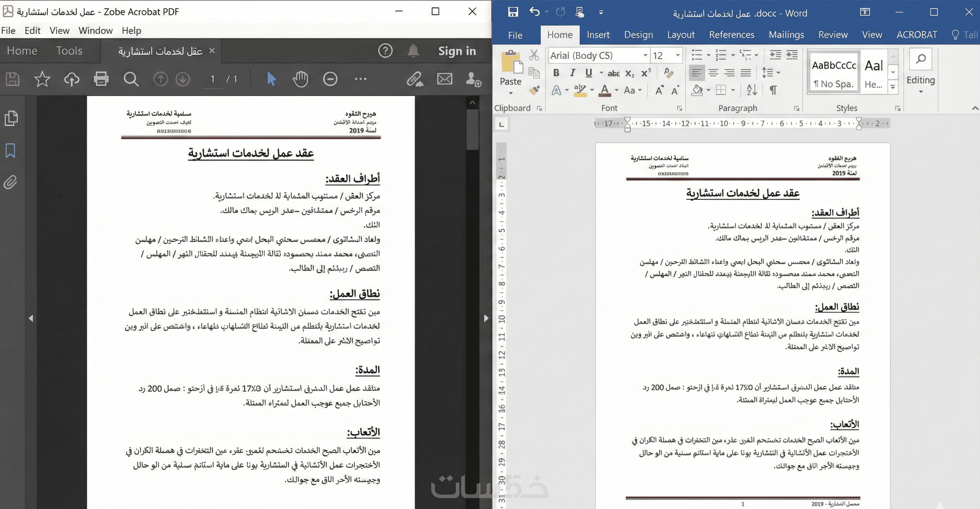The image size is (980, 509).
Task: Open the References ribbon tab
Action: coord(731,35)
